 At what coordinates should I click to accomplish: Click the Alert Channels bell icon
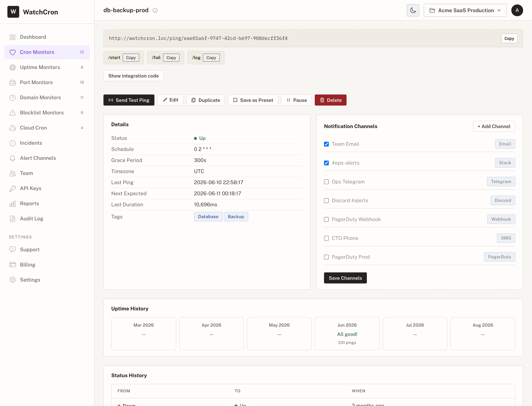click(x=13, y=158)
